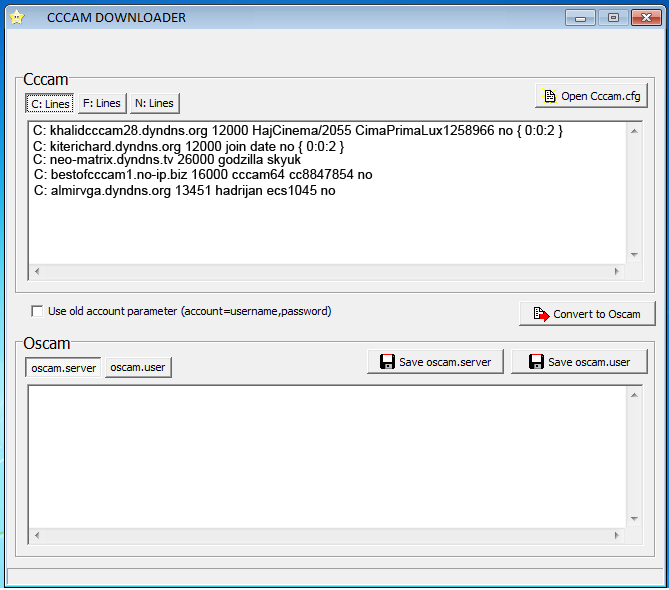Screen dimensions: 669x590
Task: Click the almirvga.dyndns.org line
Action: coord(184,190)
